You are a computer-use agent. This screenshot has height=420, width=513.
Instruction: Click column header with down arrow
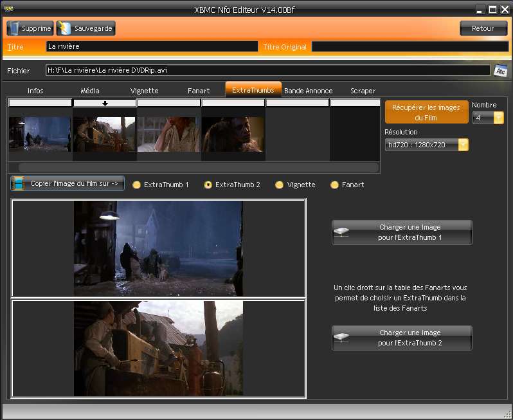point(104,103)
